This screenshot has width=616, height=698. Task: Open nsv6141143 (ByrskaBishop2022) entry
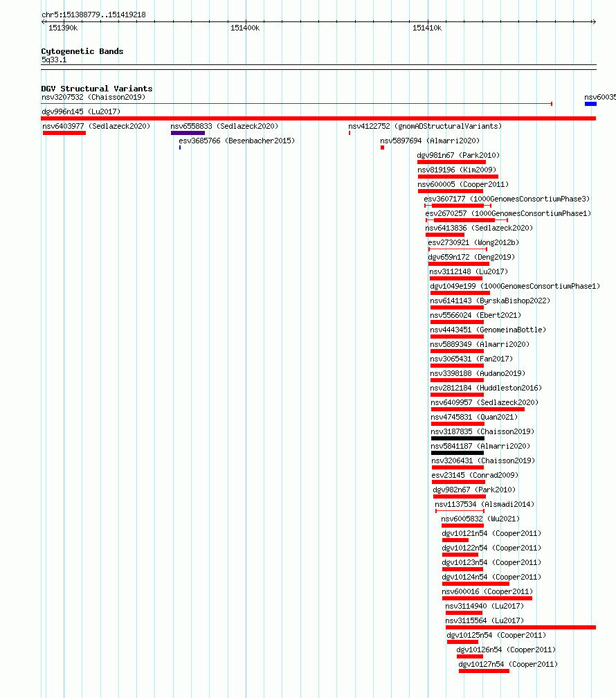tap(490, 301)
